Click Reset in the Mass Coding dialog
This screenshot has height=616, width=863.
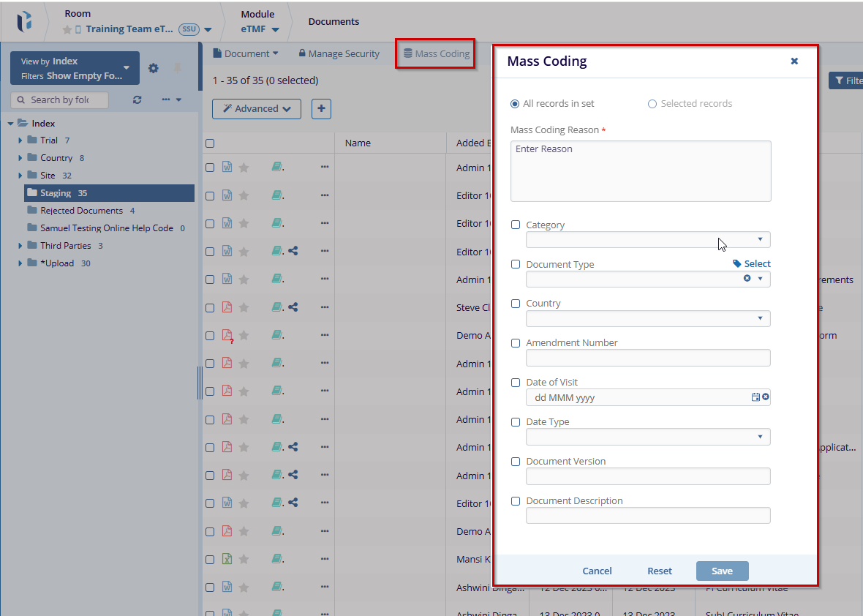pyautogui.click(x=659, y=571)
